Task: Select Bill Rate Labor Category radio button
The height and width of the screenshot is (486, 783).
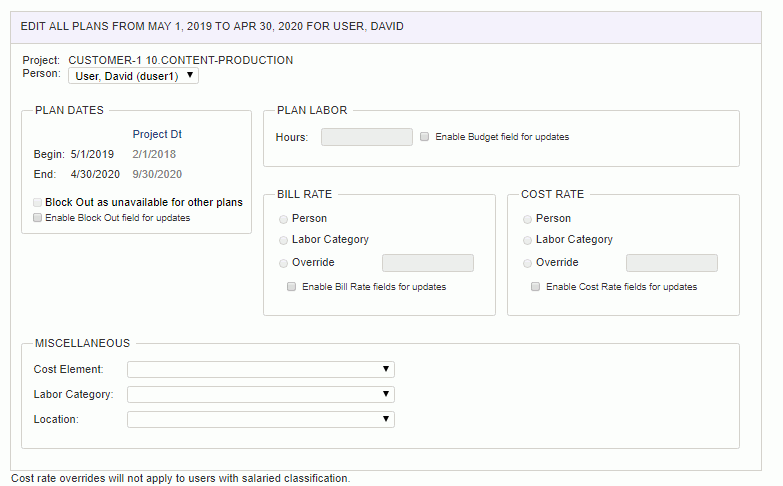Action: click(x=283, y=240)
